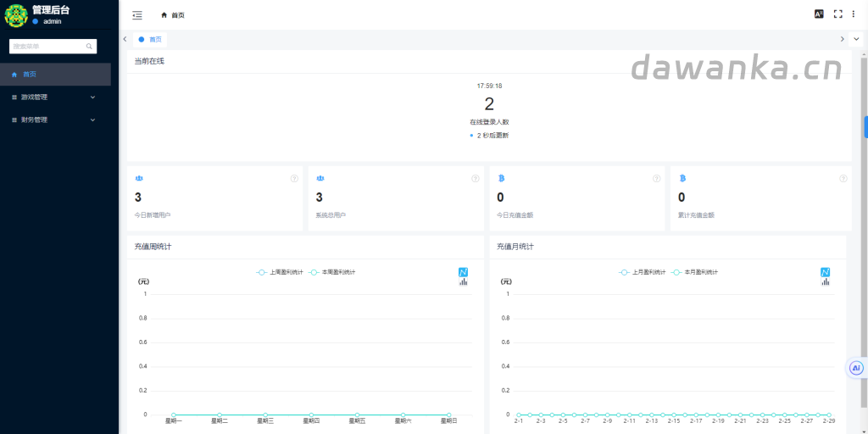Image resolution: width=868 pixels, height=434 pixels.
Task: Open 游戏管理 in the sidebar
Action: (55, 97)
